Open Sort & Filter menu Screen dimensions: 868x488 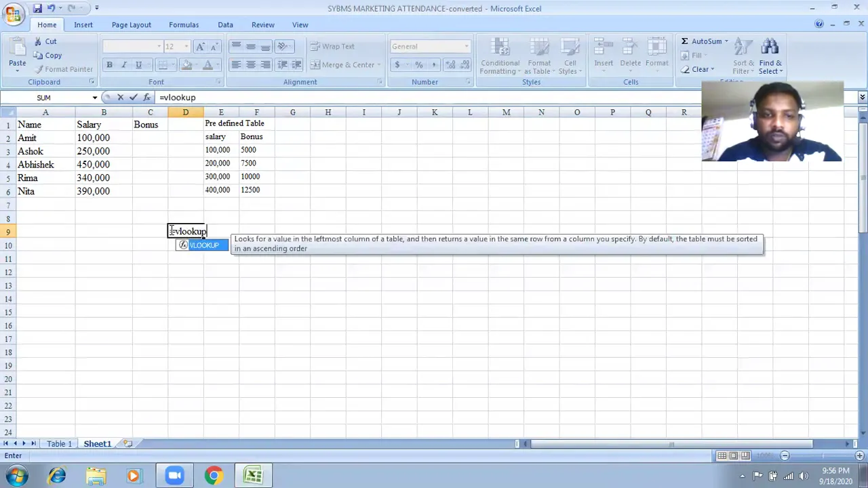pyautogui.click(x=743, y=56)
